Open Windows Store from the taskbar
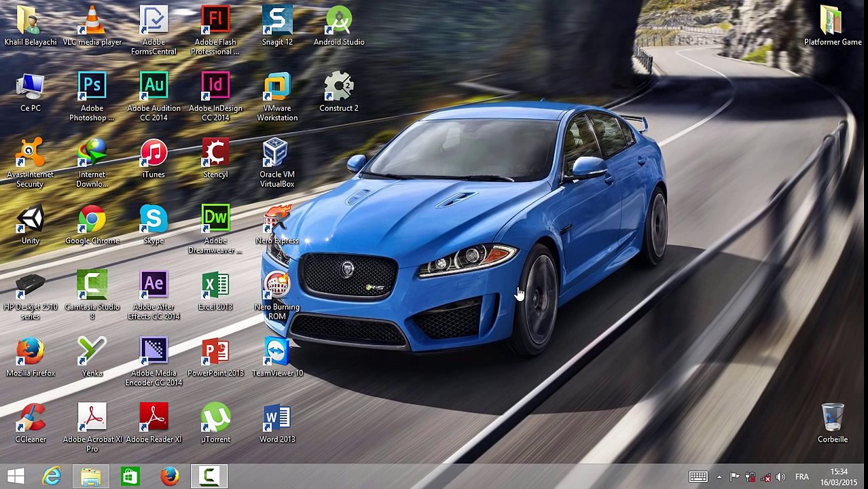The image size is (868, 489). click(x=130, y=477)
